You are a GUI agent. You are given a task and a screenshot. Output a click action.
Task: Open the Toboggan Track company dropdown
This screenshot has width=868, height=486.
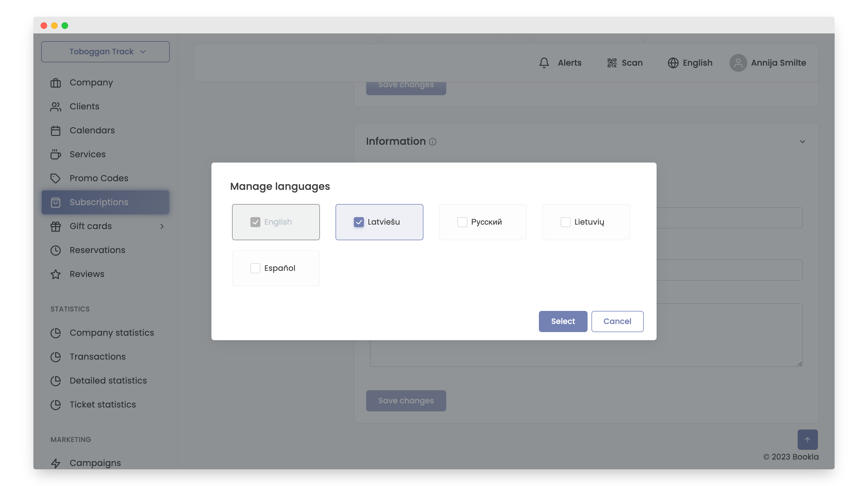pyautogui.click(x=105, y=51)
